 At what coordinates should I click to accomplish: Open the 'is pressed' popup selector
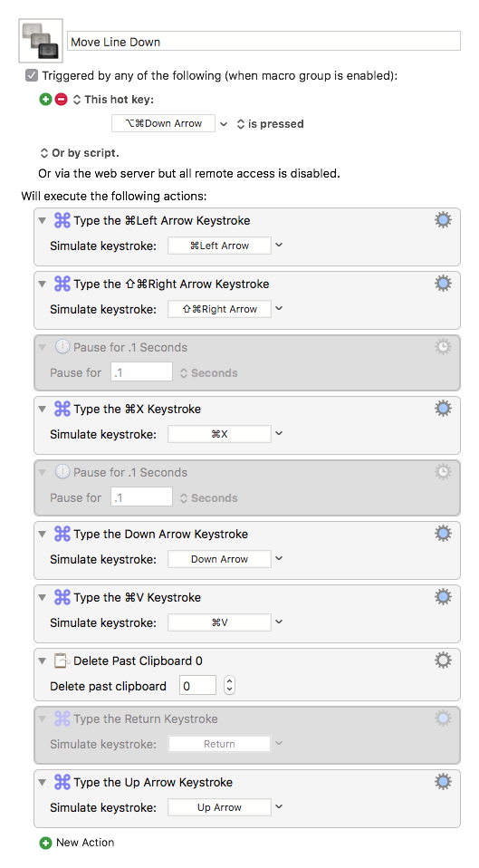pos(270,124)
